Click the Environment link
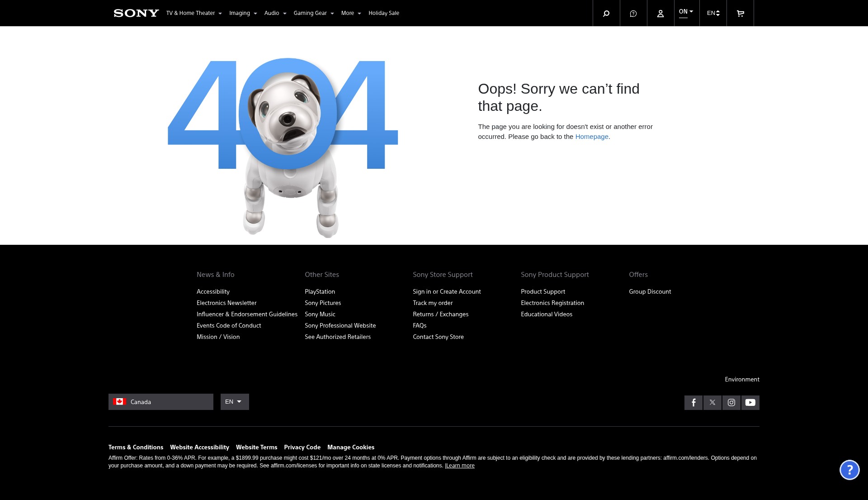Image resolution: width=868 pixels, height=500 pixels. pos(742,380)
